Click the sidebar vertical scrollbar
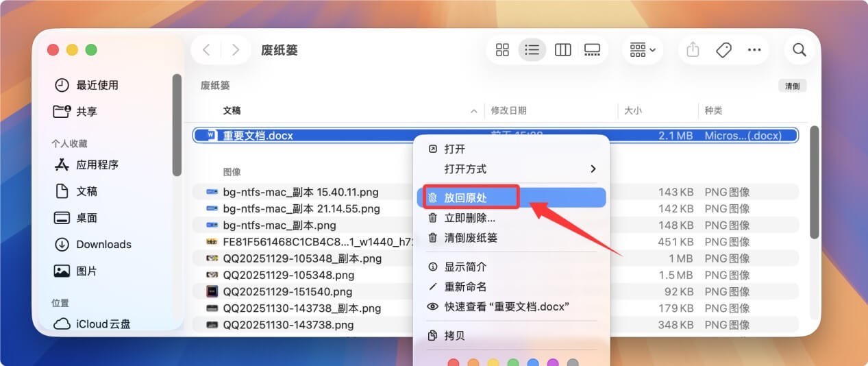 [177, 125]
